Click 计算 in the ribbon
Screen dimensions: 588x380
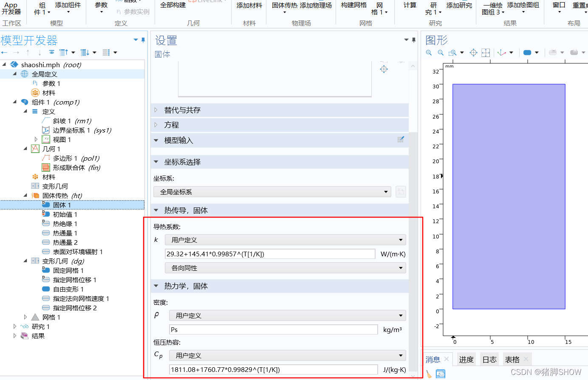tap(410, 5)
